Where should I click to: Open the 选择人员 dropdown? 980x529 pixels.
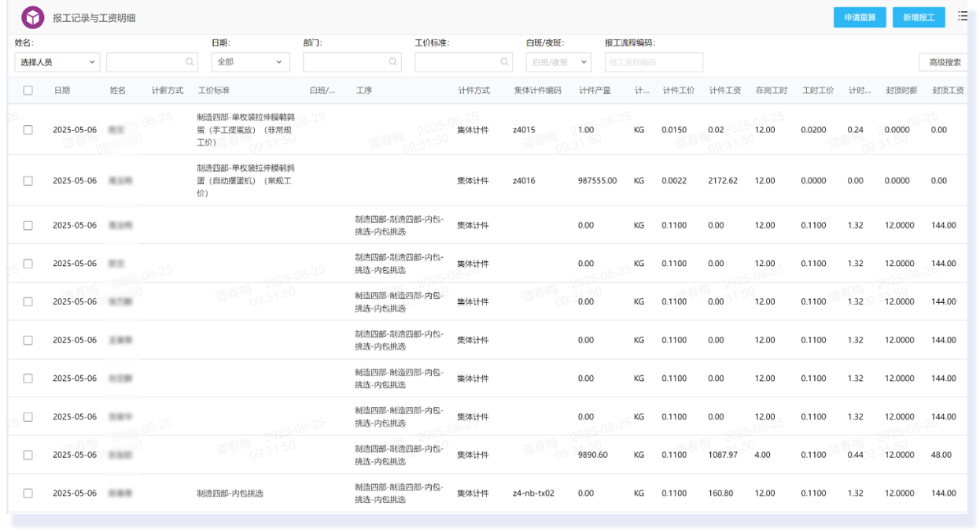point(57,62)
